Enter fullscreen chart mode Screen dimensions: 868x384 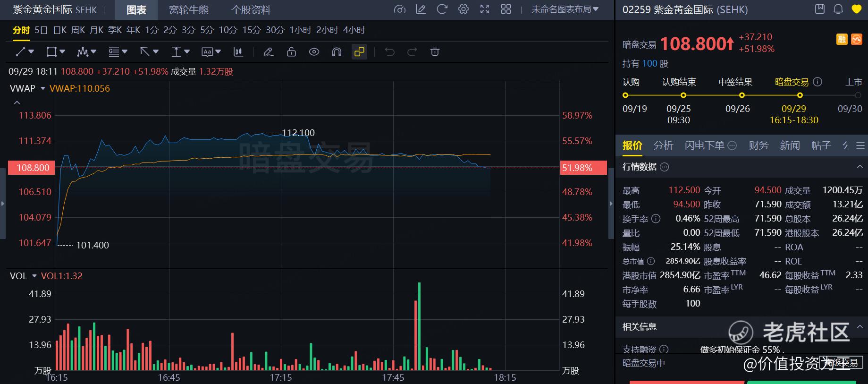[x=485, y=9]
